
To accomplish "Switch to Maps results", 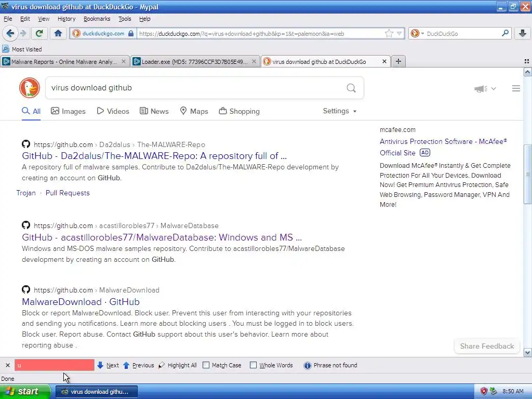I will (194, 111).
